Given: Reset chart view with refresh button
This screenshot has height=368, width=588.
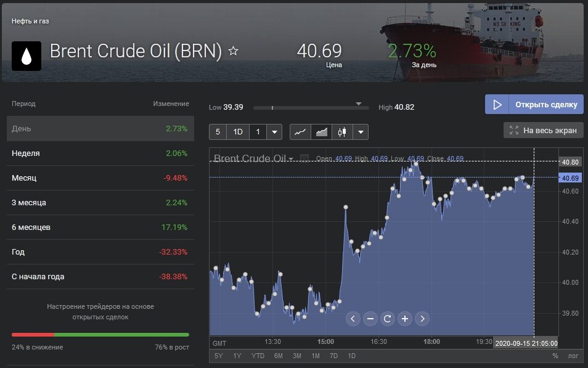Looking at the screenshot, I should click(x=387, y=319).
